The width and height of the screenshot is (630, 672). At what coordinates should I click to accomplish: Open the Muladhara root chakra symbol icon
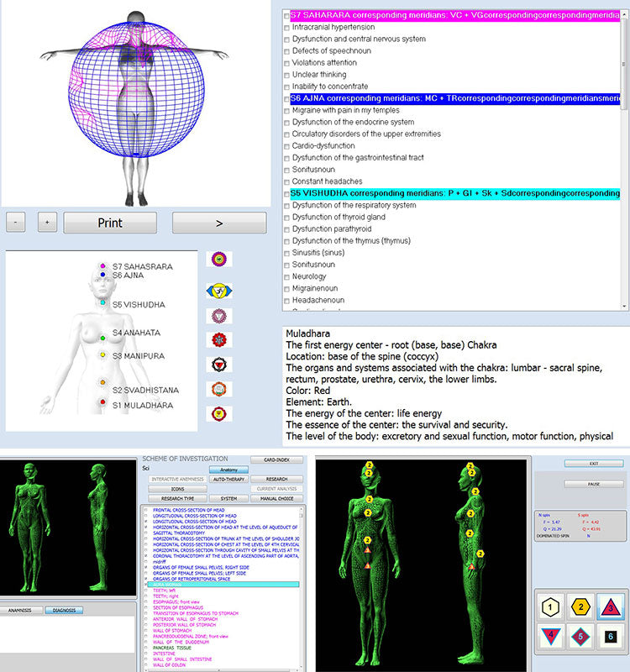[x=220, y=413]
